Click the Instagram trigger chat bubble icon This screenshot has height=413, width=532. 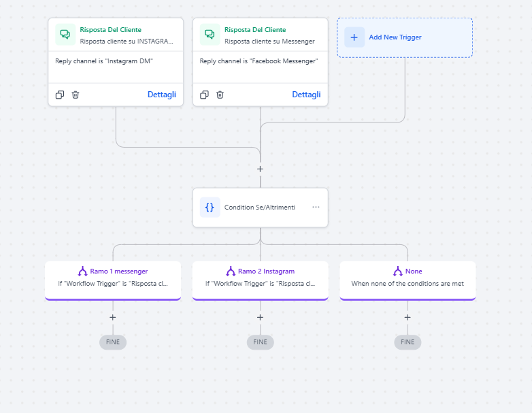pos(65,35)
